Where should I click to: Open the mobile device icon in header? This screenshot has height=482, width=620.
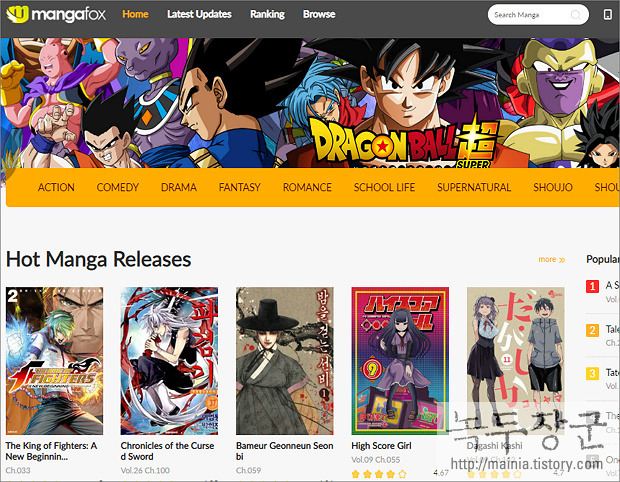point(607,15)
